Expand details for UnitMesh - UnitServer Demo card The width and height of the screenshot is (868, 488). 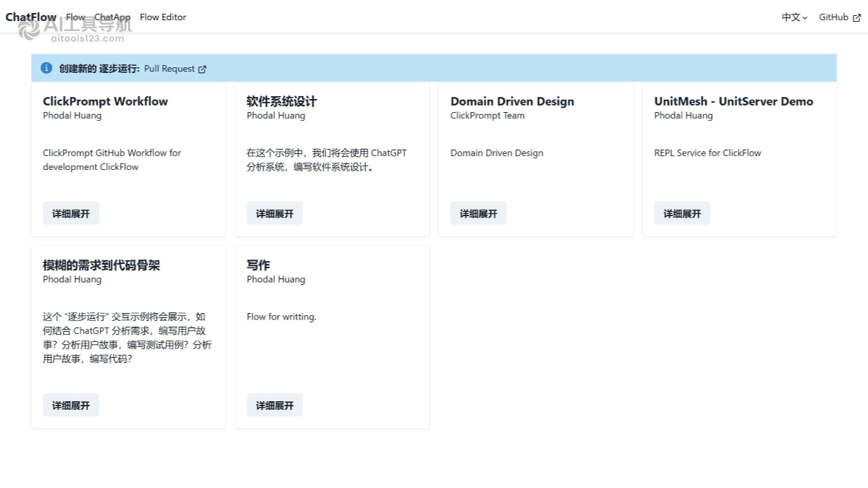683,213
